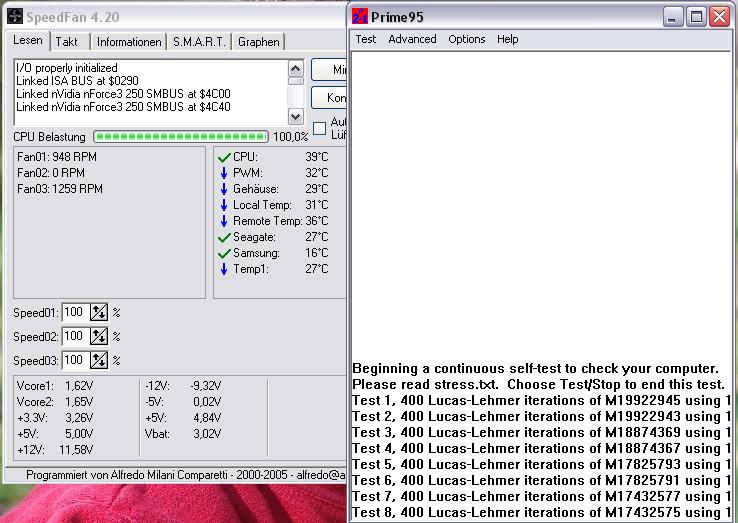
Task: Click the blue arrow icon beside Temp1
Action: pyautogui.click(x=224, y=269)
